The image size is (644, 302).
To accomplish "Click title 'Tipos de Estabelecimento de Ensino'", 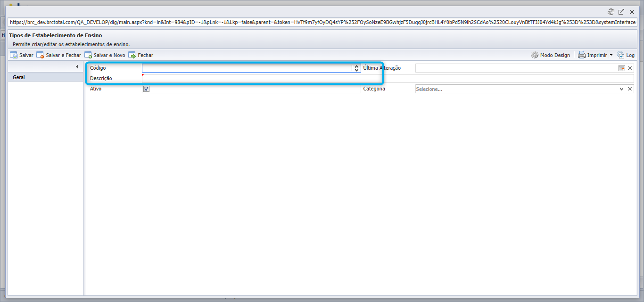I will tap(56, 35).
